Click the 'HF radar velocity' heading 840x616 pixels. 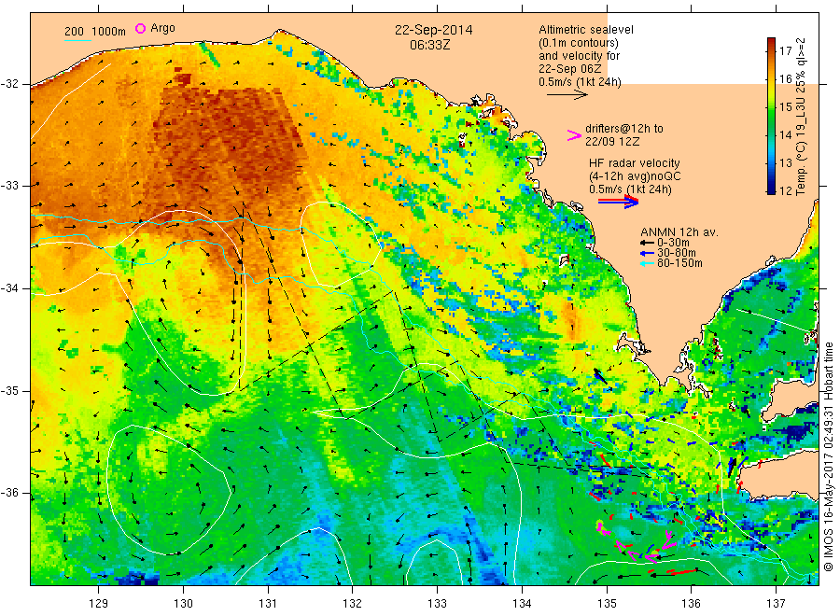point(635,163)
